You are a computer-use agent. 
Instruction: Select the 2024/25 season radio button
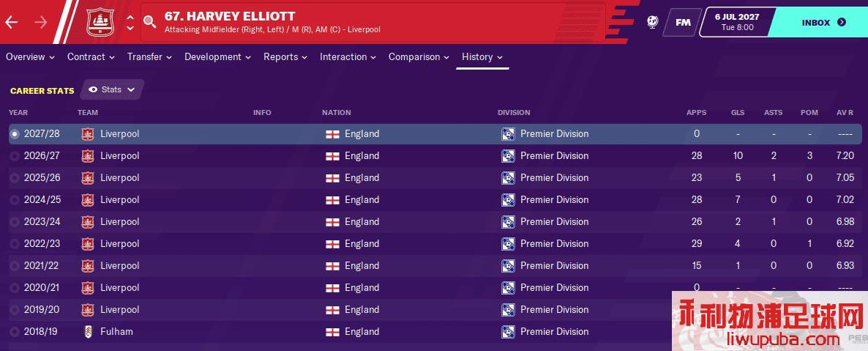pos(15,200)
